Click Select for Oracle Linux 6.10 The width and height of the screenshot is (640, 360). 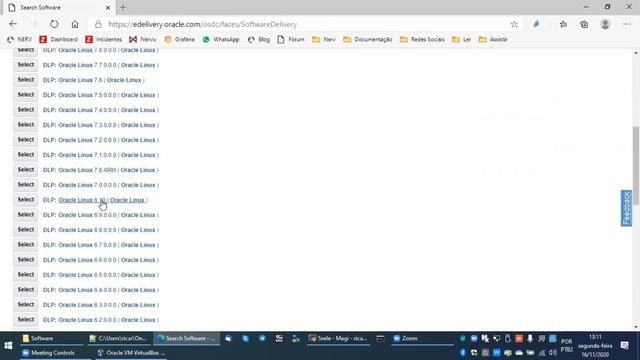tap(26, 200)
